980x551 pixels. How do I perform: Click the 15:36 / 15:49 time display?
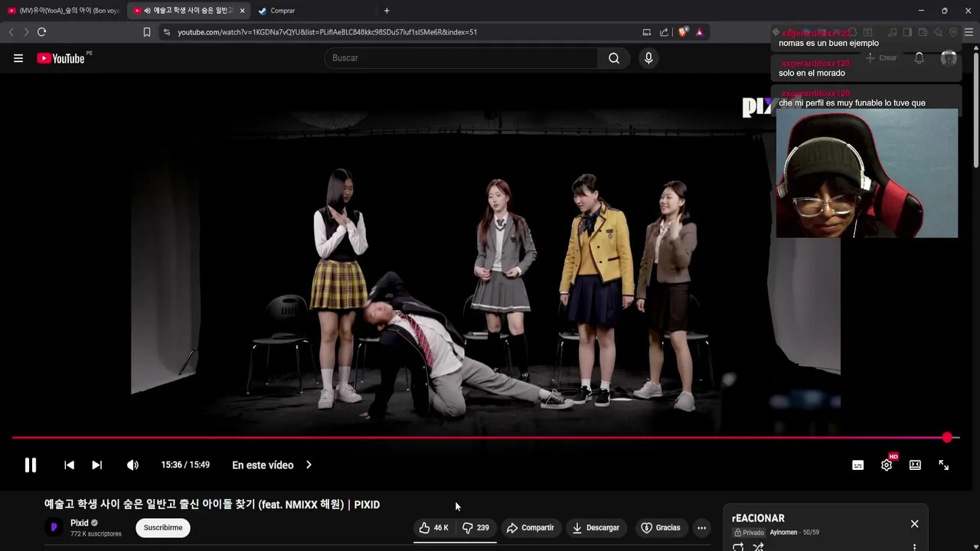point(185,465)
